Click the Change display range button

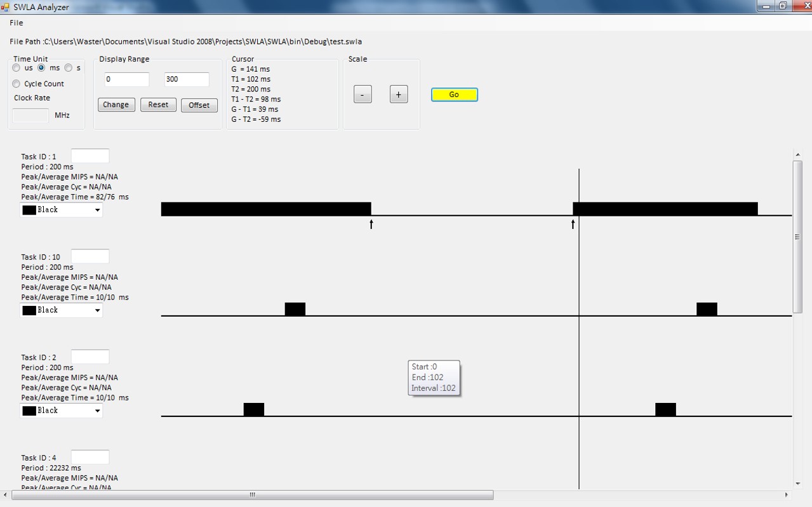(x=116, y=105)
